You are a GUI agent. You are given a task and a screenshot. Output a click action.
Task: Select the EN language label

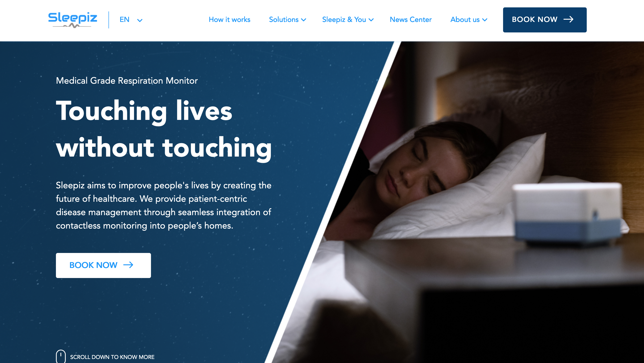tap(124, 19)
